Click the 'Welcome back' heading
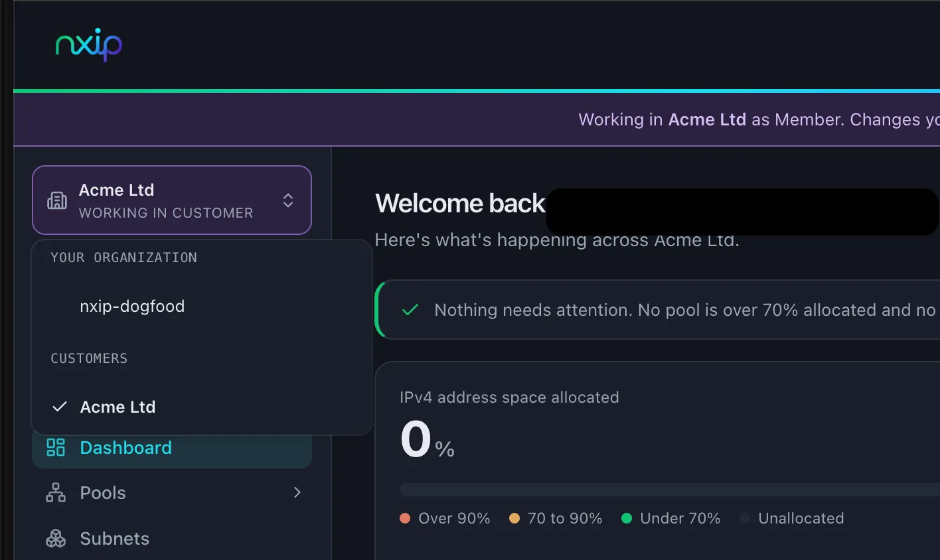This screenshot has width=940, height=560. [460, 204]
